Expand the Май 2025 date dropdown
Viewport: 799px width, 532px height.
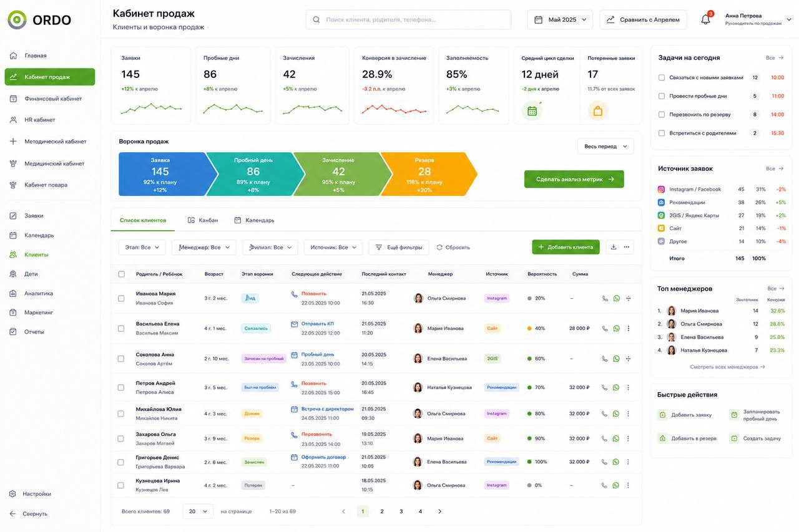tap(560, 19)
